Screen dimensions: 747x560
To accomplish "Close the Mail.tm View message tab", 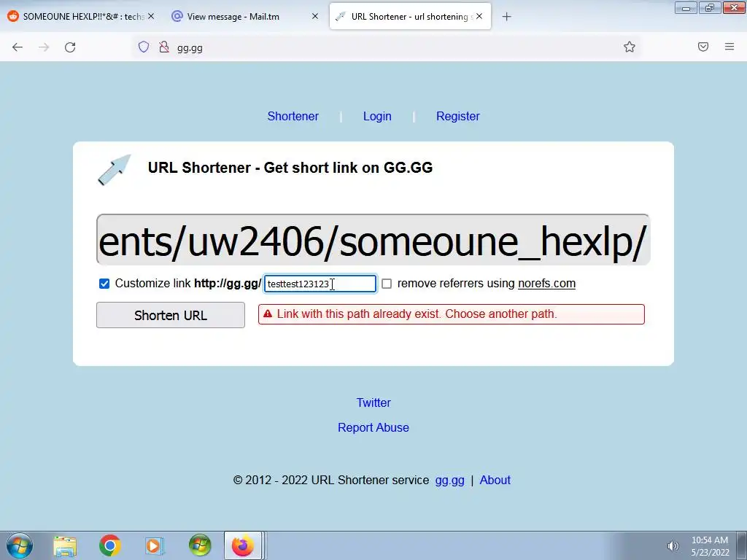I will [x=315, y=16].
